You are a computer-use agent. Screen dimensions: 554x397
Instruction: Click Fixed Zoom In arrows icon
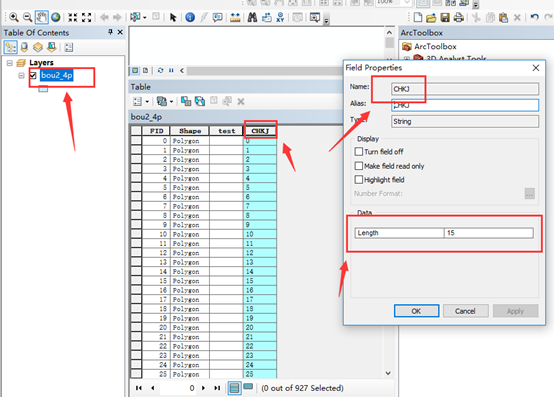click(x=72, y=17)
